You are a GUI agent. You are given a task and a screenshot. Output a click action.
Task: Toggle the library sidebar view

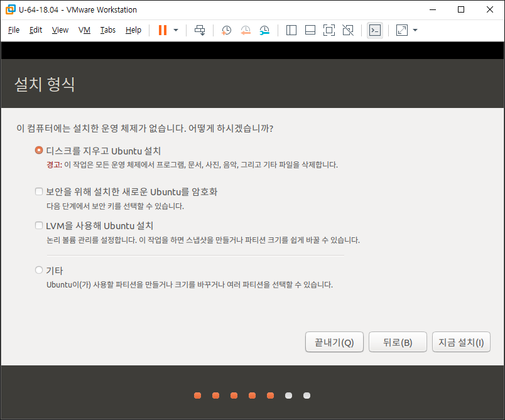pos(291,30)
